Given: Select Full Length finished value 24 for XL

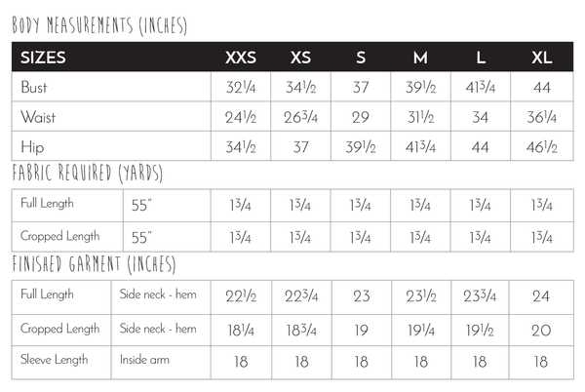Looking at the screenshot, I should tap(541, 296).
